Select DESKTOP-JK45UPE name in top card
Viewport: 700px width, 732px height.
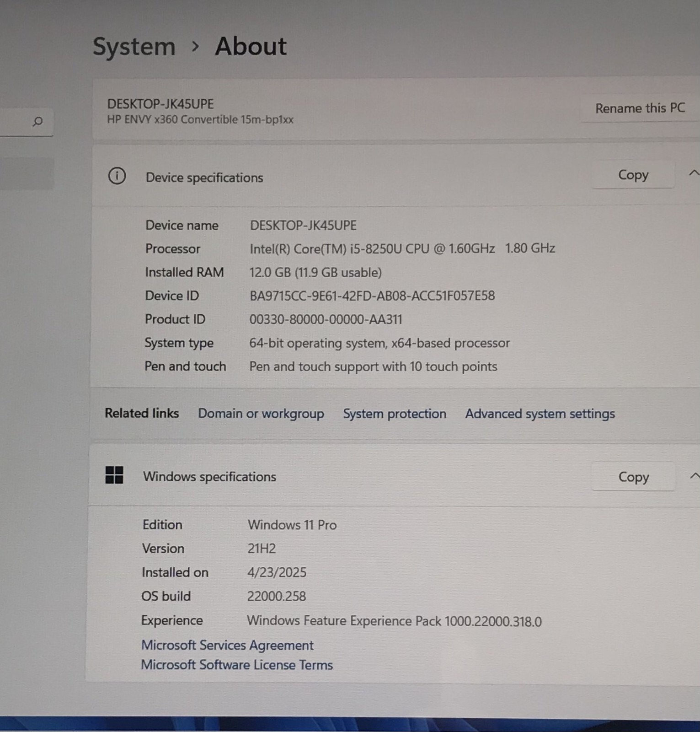(x=160, y=104)
